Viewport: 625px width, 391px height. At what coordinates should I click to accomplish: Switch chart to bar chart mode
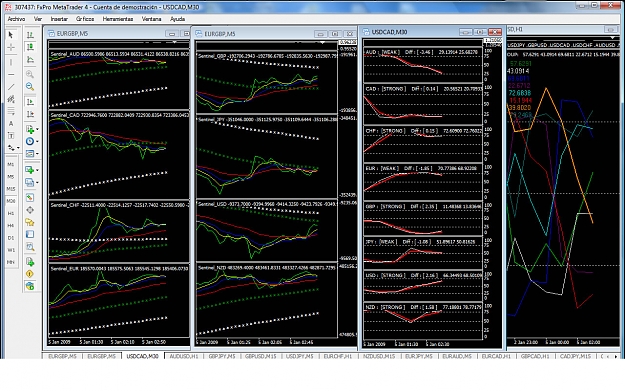click(30, 35)
